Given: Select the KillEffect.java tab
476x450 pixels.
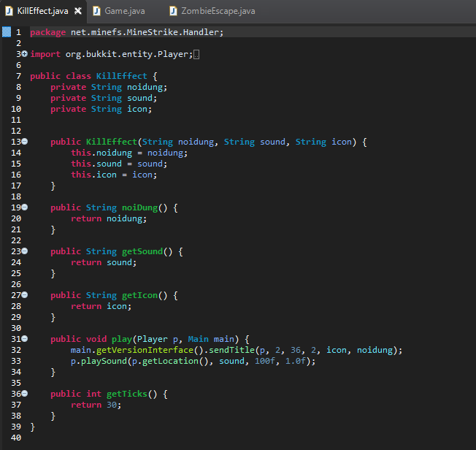Looking at the screenshot, I should point(42,11).
